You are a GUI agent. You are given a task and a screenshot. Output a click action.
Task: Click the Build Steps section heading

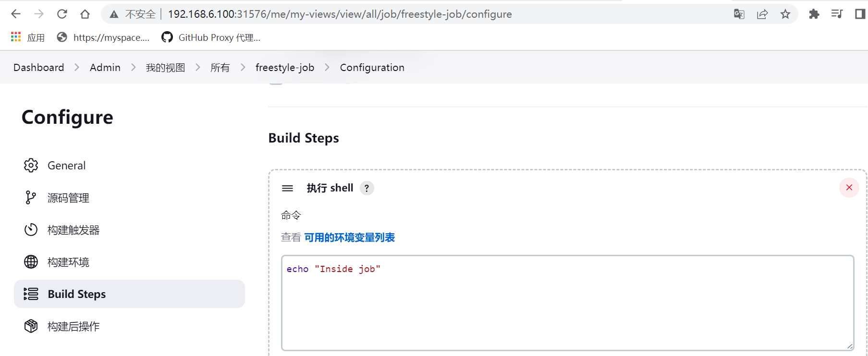304,138
